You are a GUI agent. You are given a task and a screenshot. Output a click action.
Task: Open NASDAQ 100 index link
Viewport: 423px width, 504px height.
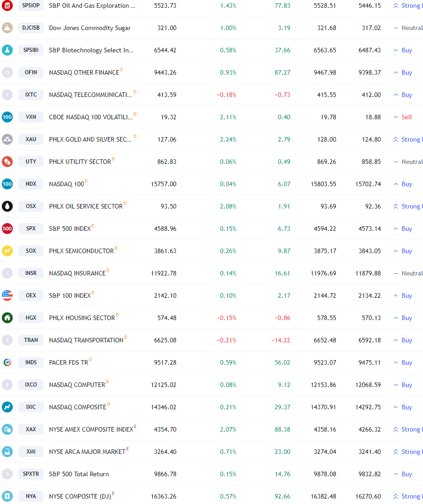pyautogui.click(x=66, y=184)
